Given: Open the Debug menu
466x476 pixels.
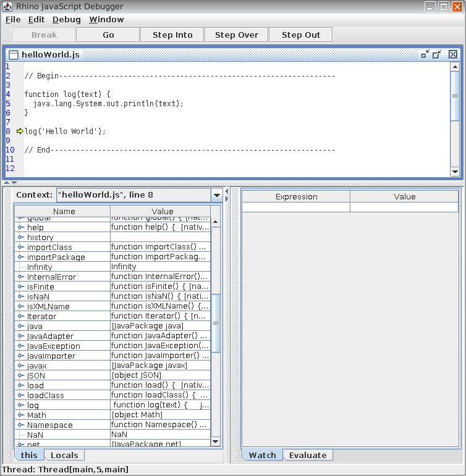Looking at the screenshot, I should pos(67,19).
